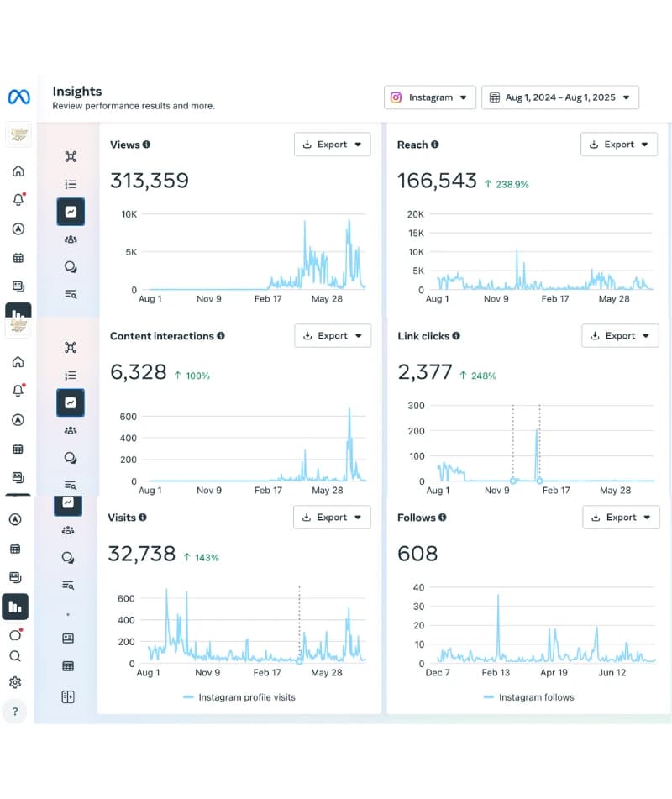Open the Settings gear icon
This screenshot has height=799, width=672.
(15, 682)
